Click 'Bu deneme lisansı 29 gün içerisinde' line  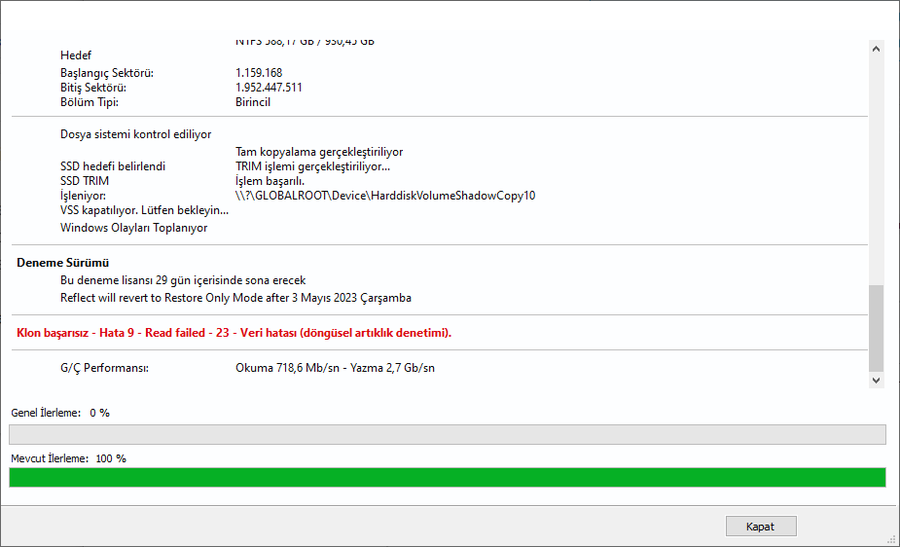click(x=183, y=280)
